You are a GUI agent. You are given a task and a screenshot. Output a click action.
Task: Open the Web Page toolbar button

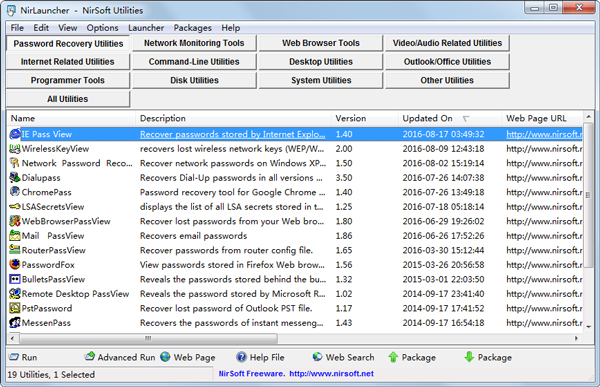pyautogui.click(x=188, y=357)
